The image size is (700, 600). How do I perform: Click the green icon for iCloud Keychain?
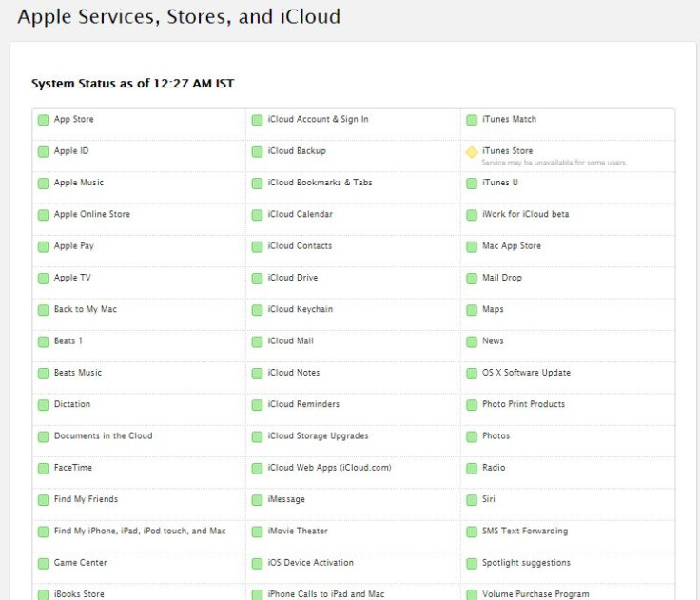(x=257, y=310)
